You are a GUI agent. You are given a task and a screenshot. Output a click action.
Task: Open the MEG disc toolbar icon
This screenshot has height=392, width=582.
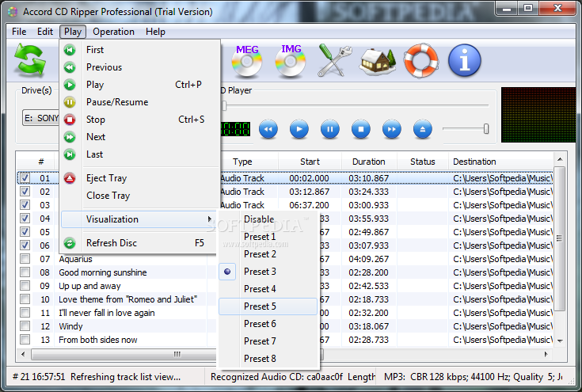(x=247, y=61)
